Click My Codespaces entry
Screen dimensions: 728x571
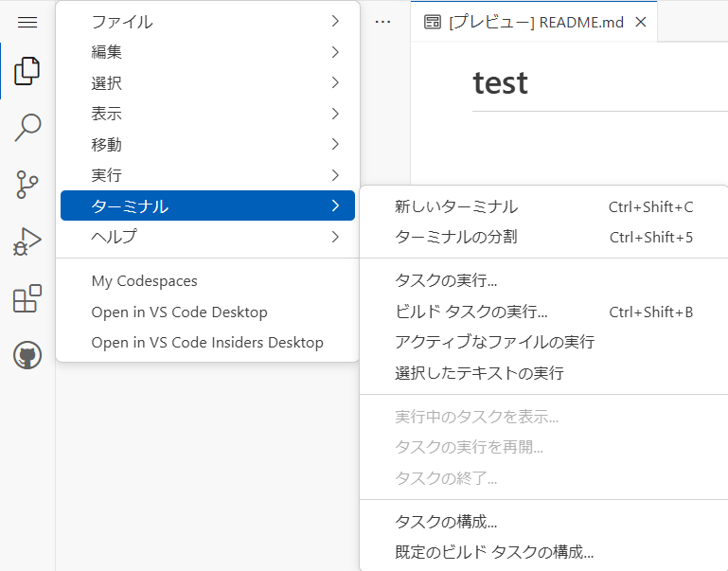207,281
